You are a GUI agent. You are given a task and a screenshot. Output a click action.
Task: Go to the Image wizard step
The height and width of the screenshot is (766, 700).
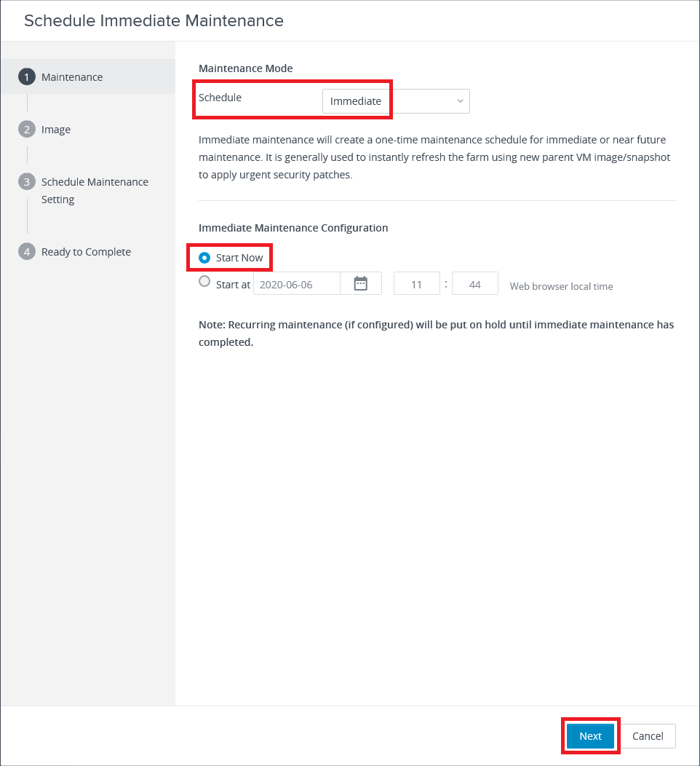(x=55, y=130)
